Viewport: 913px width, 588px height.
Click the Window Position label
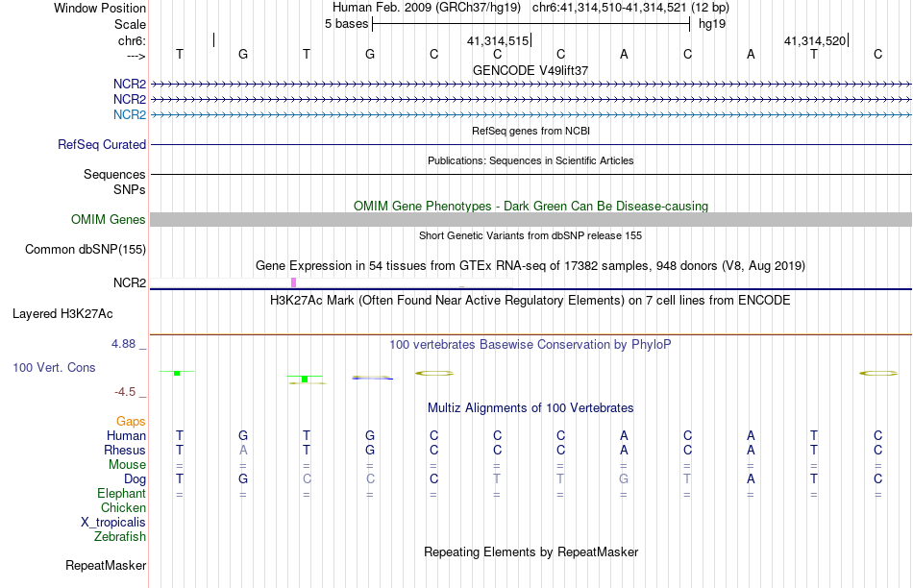point(100,8)
